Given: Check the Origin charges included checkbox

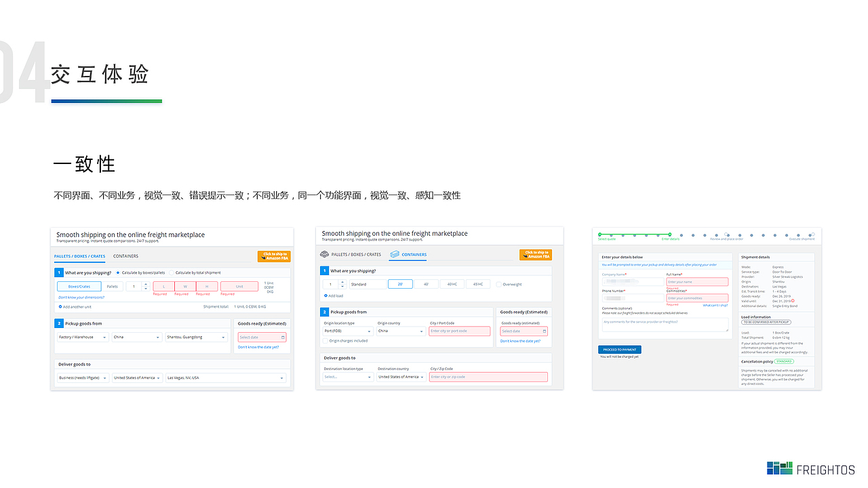Looking at the screenshot, I should pos(325,340).
